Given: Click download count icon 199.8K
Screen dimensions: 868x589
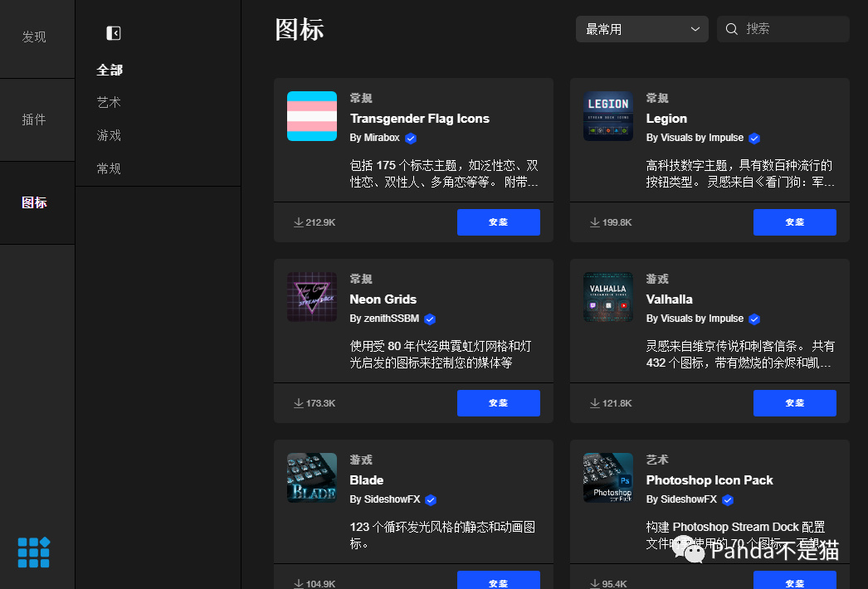Looking at the screenshot, I should (x=594, y=222).
